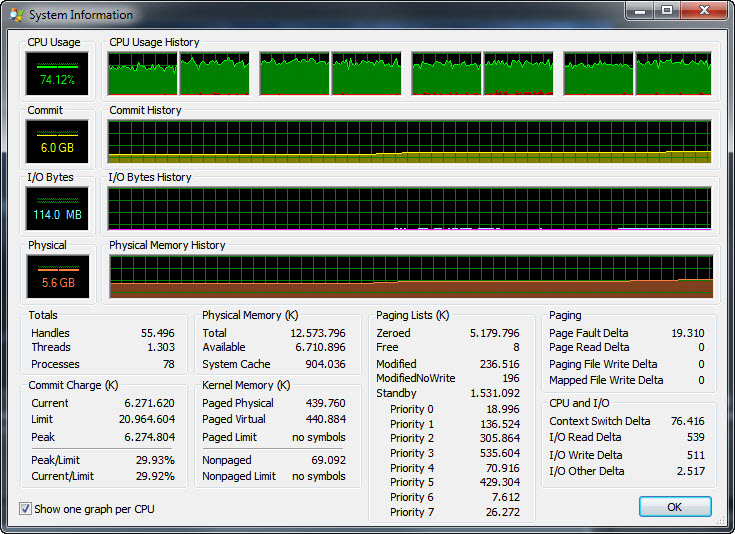Screen dimensions: 735x534
Task: Click the last CPU Usage History graph
Action: 674,73
